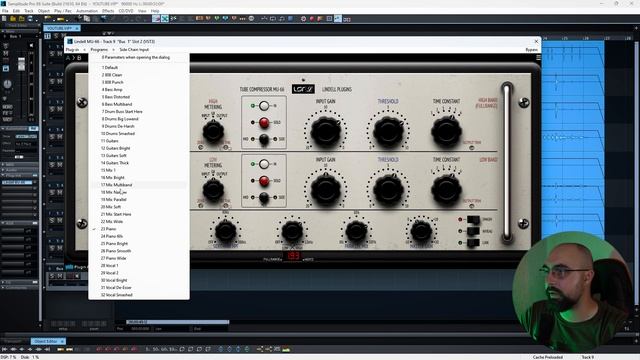This screenshot has width=640, height=360.
Task: Open the File menu
Action: (x=5, y=11)
